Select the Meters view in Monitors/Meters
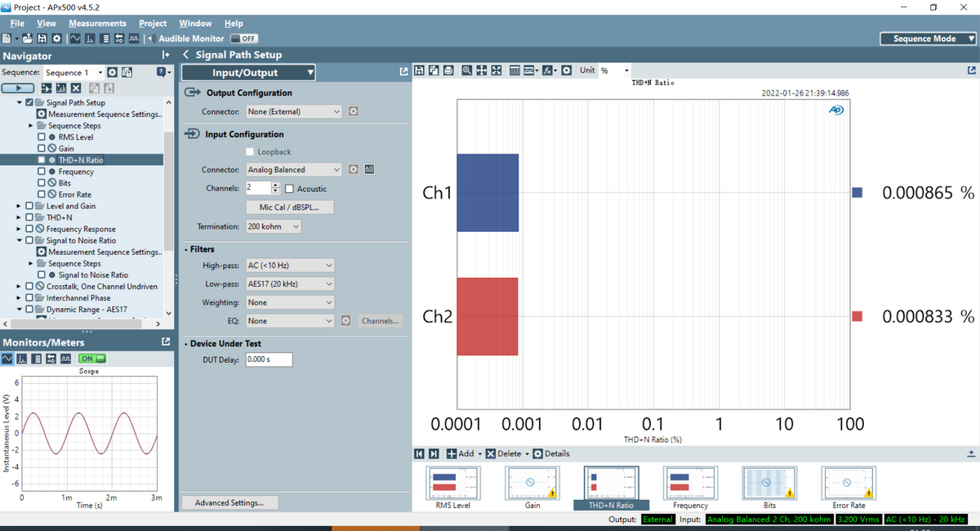The image size is (980, 531). (37, 359)
